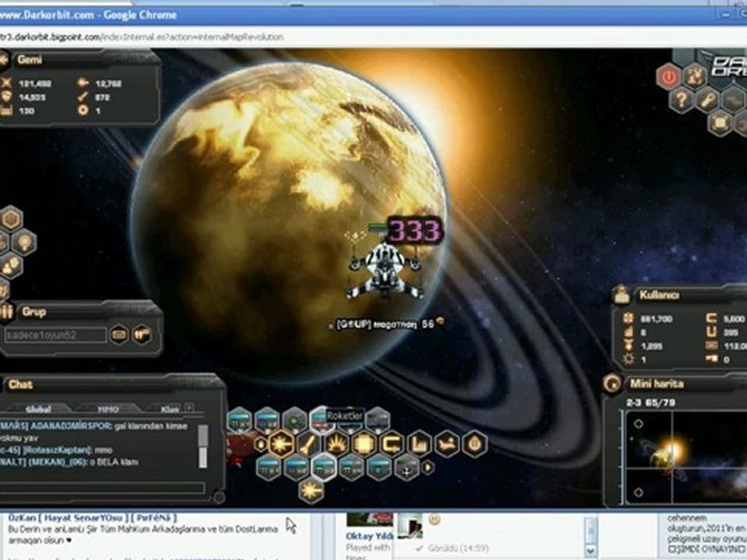Screen dimensions: 747x560
Task: Open the Oktay Yıld profile link
Action: coord(369,536)
